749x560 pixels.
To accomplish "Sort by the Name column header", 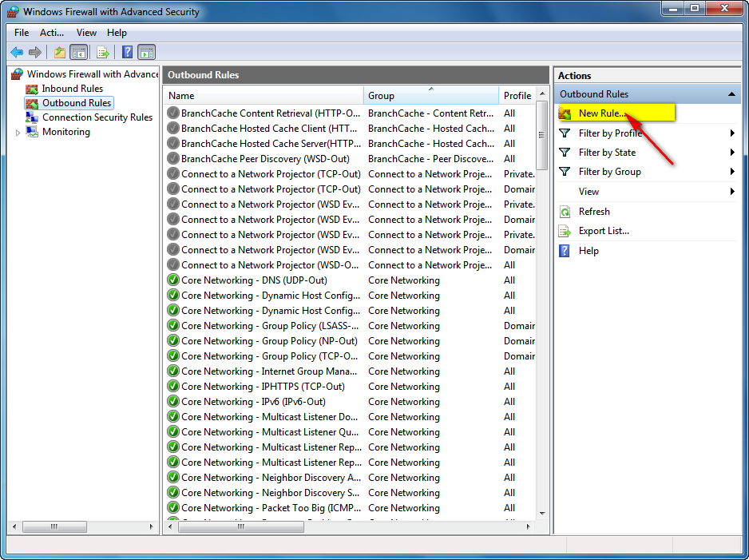I will click(264, 96).
